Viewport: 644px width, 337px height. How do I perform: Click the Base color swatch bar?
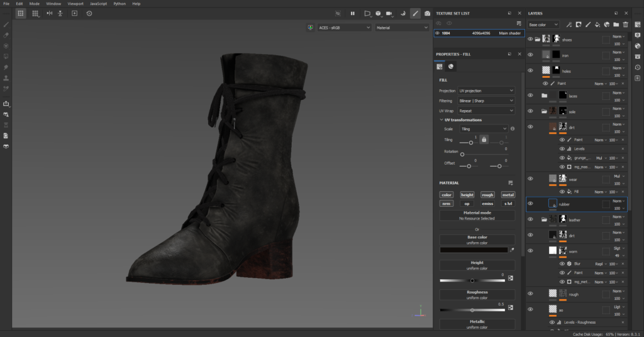[474, 250]
